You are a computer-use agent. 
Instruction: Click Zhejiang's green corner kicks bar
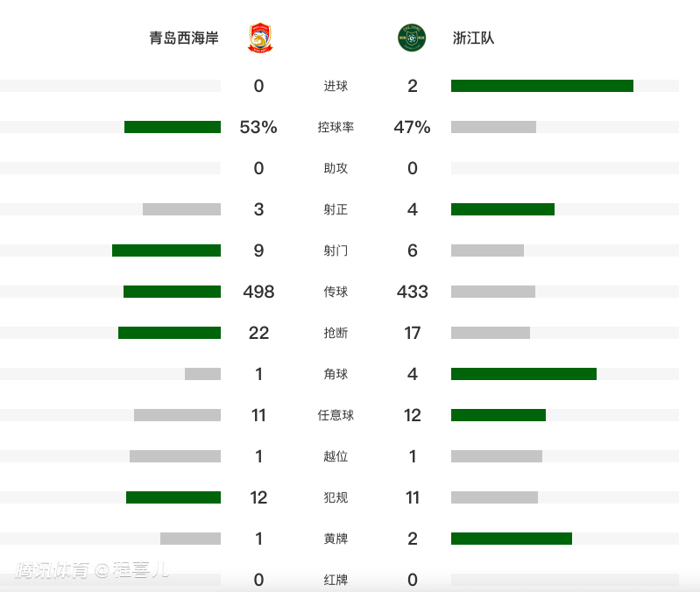[524, 374]
